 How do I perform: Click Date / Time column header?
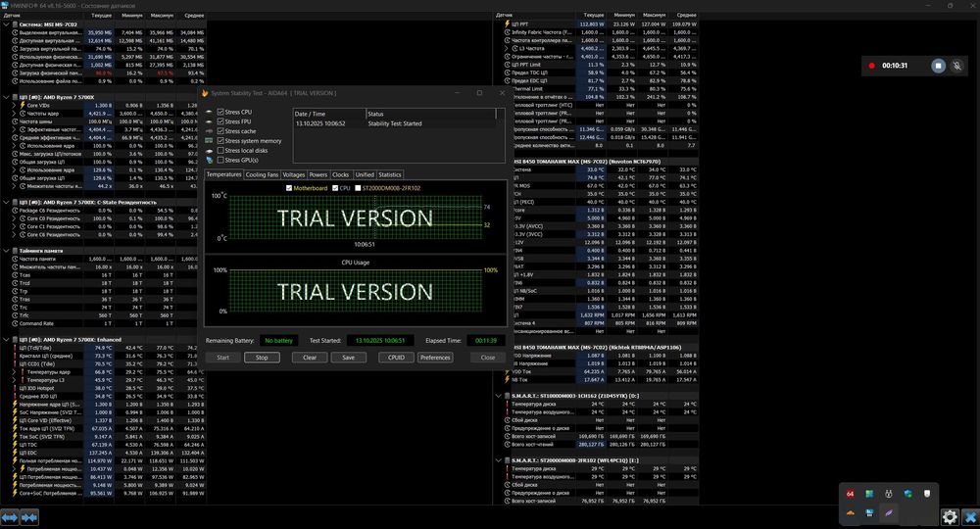pos(329,114)
